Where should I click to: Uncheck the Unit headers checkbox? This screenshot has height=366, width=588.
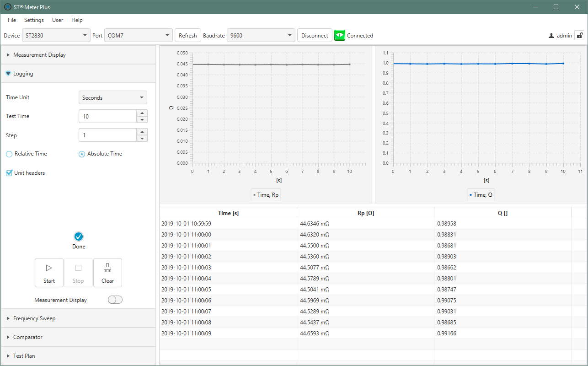click(9, 173)
